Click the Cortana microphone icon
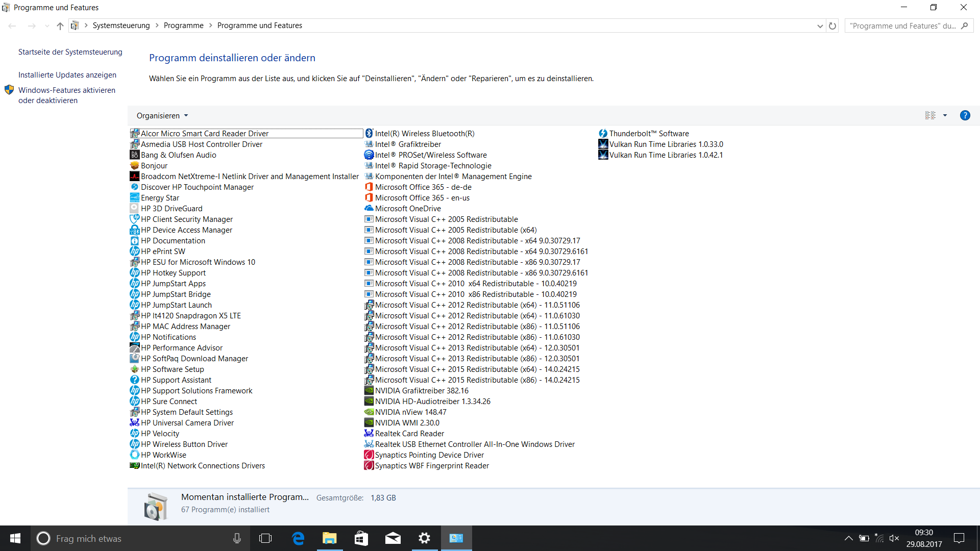This screenshot has width=980, height=551. pos(237,538)
